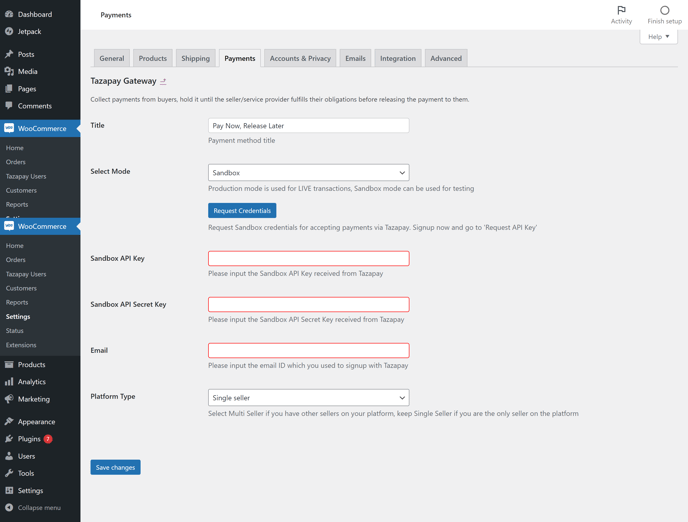Click the Marketing megaphone icon
Screen dimensions: 688x522
9,399
